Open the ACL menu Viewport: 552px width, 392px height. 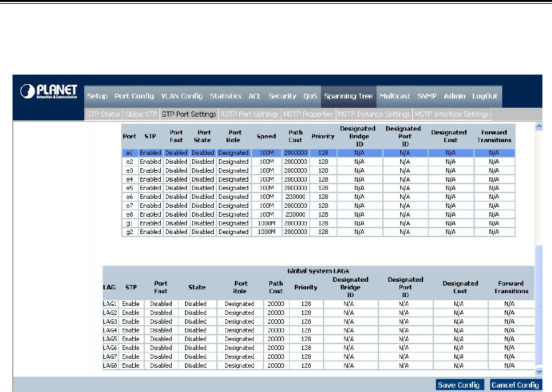tap(255, 96)
